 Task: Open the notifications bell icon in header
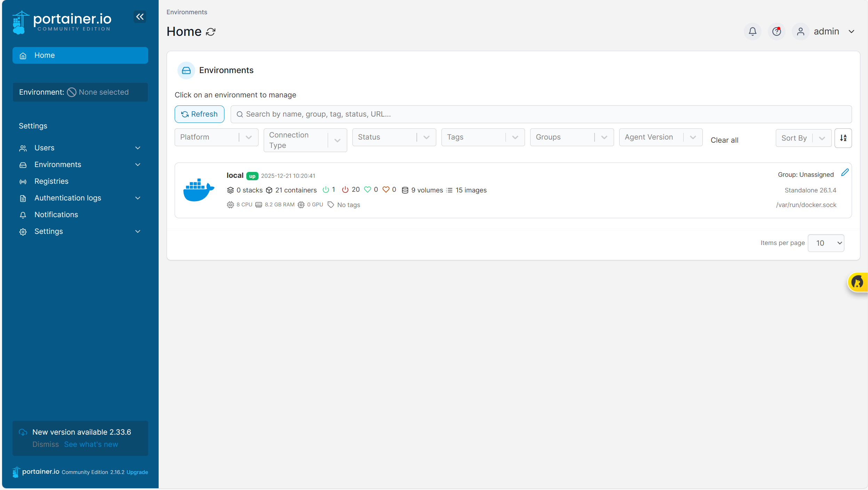752,32
